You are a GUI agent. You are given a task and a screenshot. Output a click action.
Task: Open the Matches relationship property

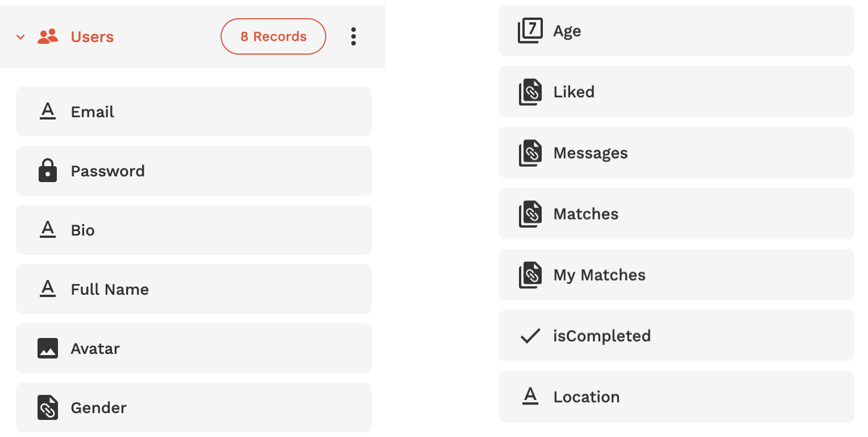click(675, 214)
